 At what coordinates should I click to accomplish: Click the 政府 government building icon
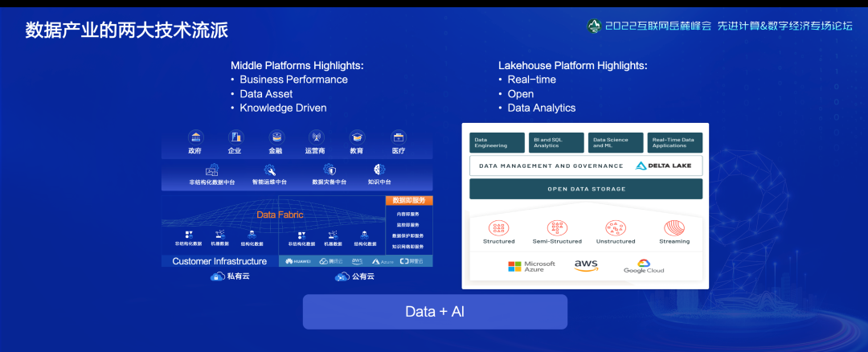[194, 137]
